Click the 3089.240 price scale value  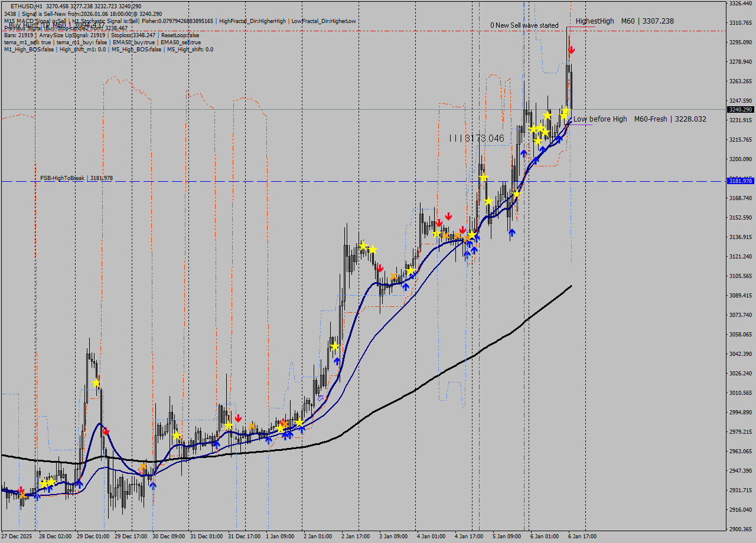click(740, 296)
